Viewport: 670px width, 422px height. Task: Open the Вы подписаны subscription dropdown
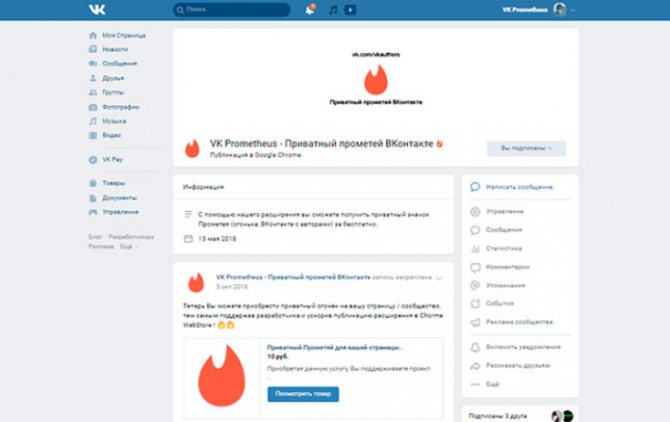(x=526, y=148)
